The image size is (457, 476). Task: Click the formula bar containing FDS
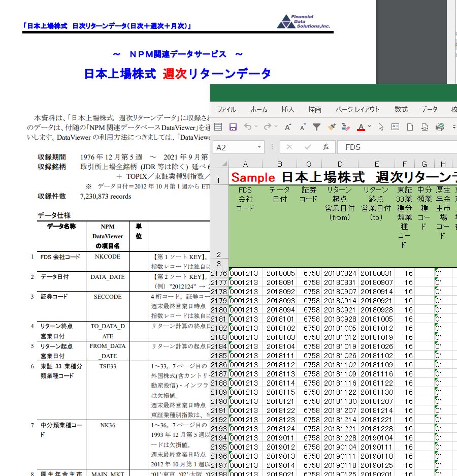(x=396, y=147)
